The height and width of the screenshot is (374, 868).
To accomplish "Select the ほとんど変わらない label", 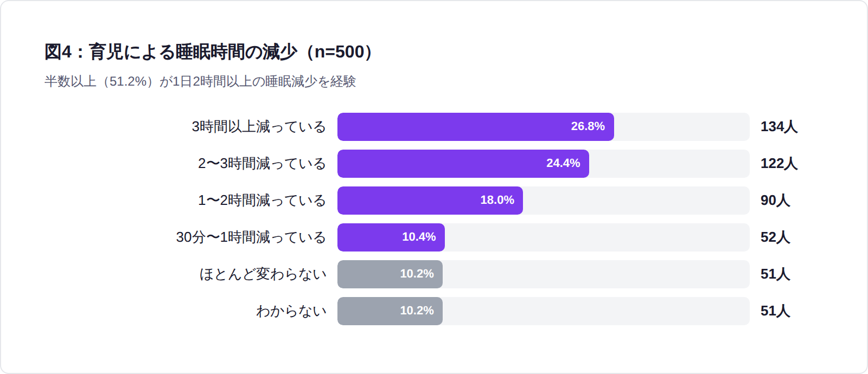I will (263, 274).
